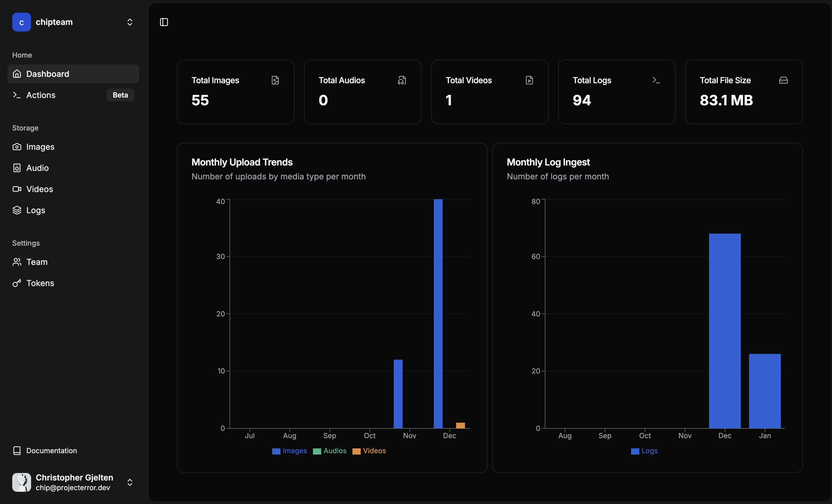The height and width of the screenshot is (504, 832).
Task: Open the Logs storage page
Action: (36, 210)
